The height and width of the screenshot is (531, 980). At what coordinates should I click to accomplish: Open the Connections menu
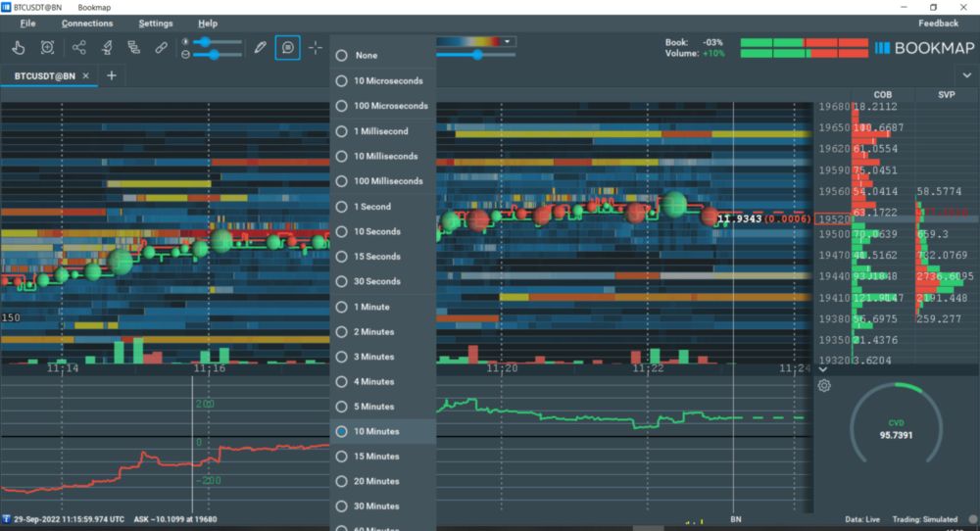87,24
